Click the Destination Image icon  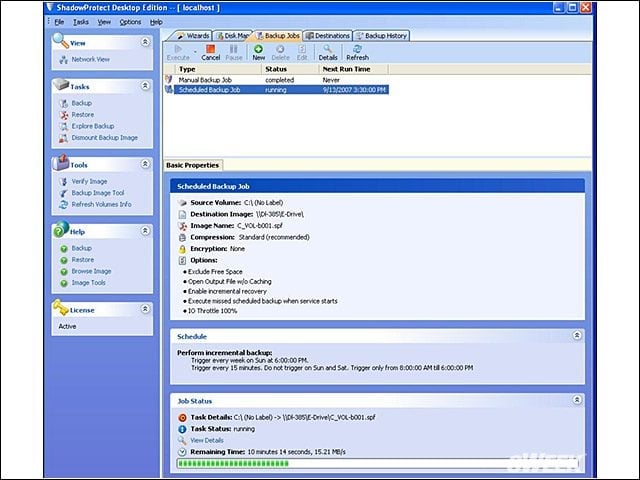(x=182, y=214)
